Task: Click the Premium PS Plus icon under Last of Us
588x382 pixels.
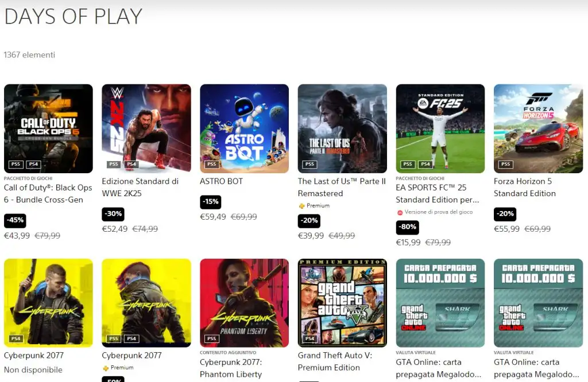Action: (301, 205)
